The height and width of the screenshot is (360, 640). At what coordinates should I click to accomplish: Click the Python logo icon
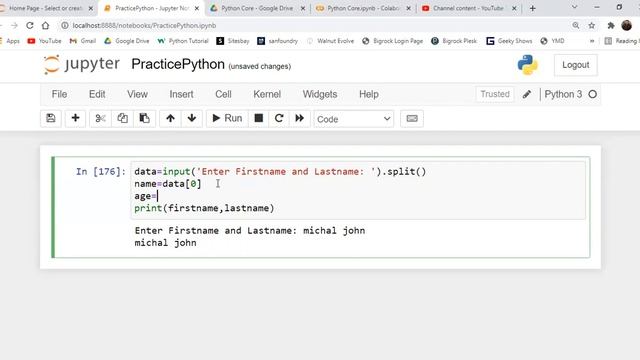click(x=527, y=65)
